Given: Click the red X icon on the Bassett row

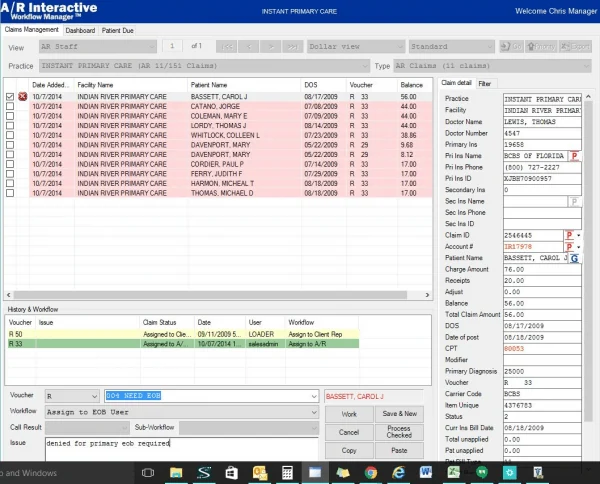Looking at the screenshot, I should coord(22,96).
